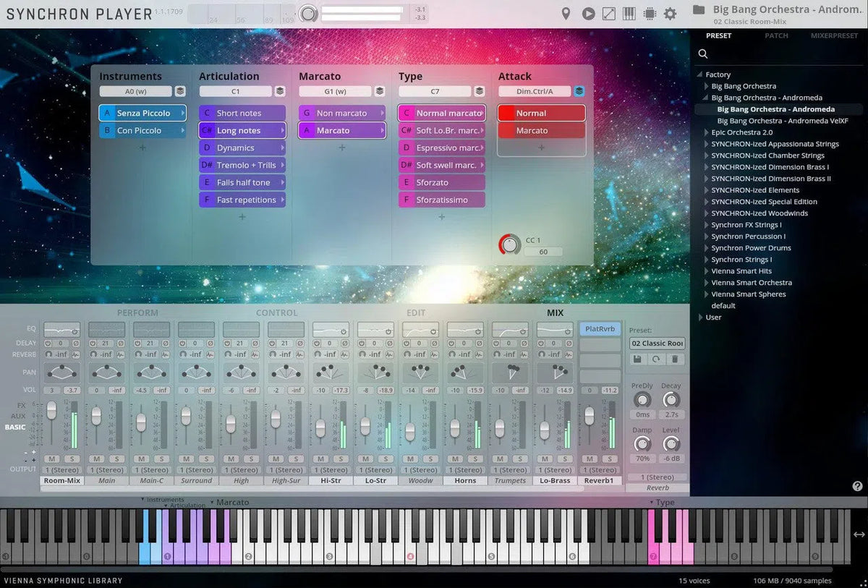This screenshot has width=868, height=588.
Task: Expand the User folder in preset tree
Action: (x=700, y=318)
